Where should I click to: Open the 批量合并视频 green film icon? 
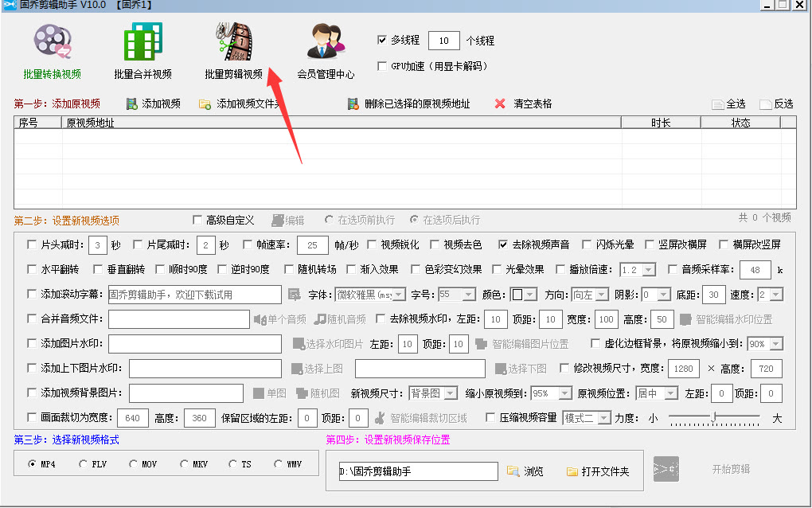coord(143,41)
